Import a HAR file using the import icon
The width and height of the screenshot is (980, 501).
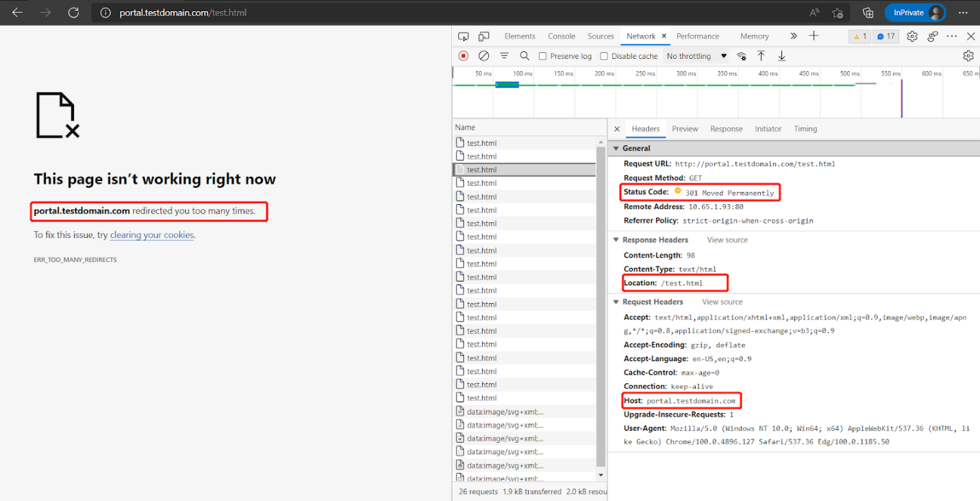pos(761,56)
